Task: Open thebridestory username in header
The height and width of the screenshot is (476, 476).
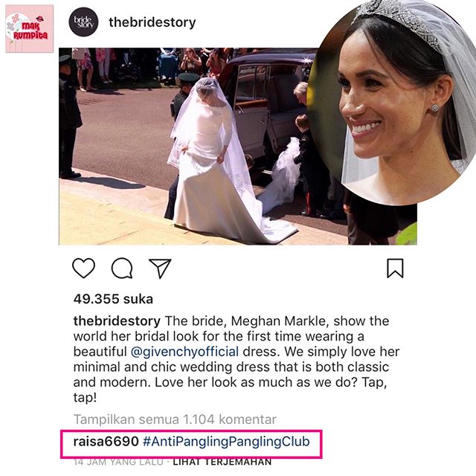Action: (152, 22)
